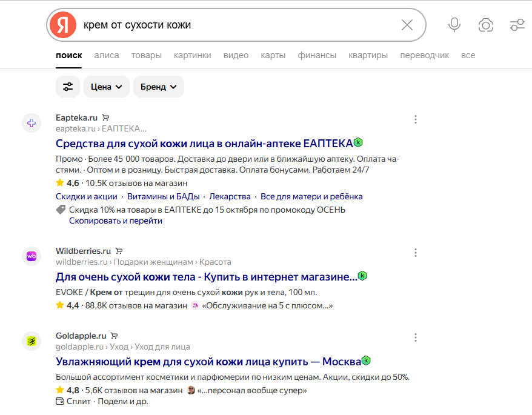
Task: Open the filters panel icon above results
Action: pyautogui.click(x=67, y=87)
